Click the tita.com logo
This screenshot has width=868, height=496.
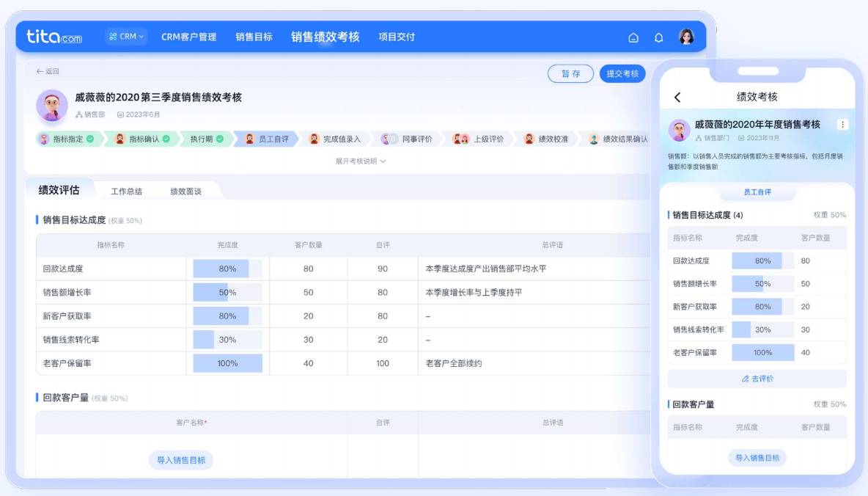coord(54,36)
